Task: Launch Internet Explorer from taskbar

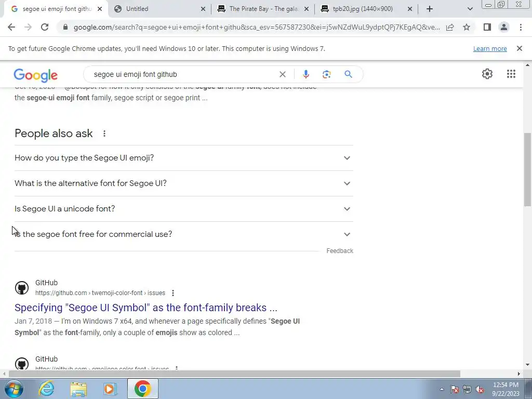Action: 46,389
